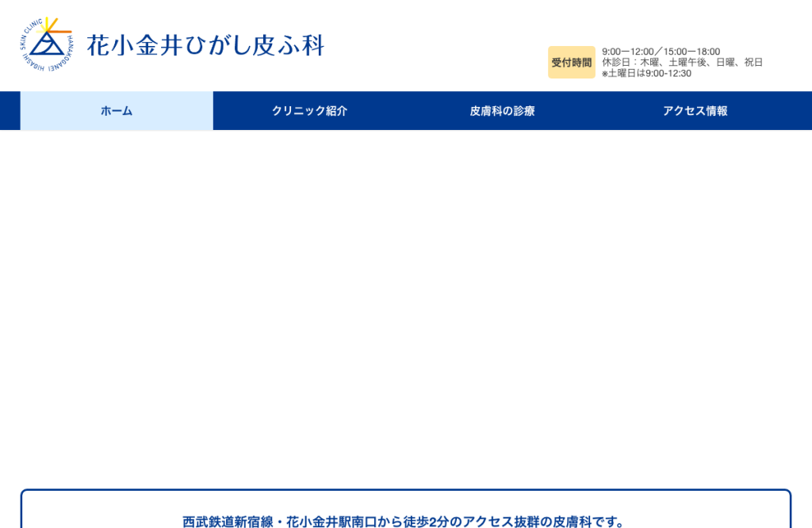This screenshot has height=528, width=812.
Task: Click the 休診日：木曜、土曜午後、日曜、祝日 text
Action: click(682, 62)
